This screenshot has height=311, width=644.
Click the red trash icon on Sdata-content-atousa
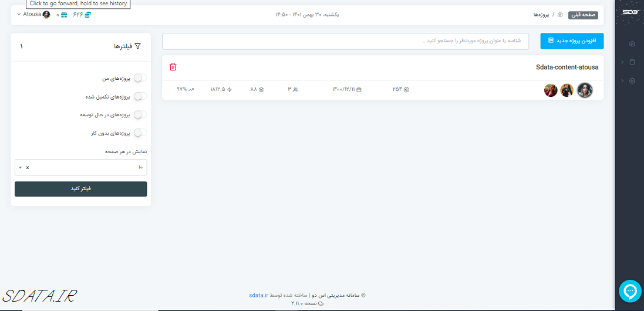tap(173, 67)
